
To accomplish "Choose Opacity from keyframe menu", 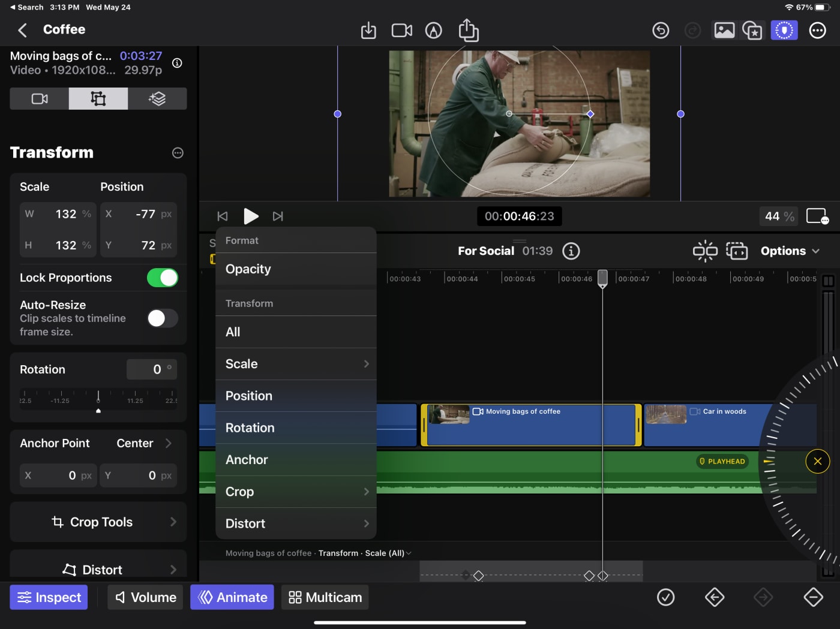I will click(296, 269).
